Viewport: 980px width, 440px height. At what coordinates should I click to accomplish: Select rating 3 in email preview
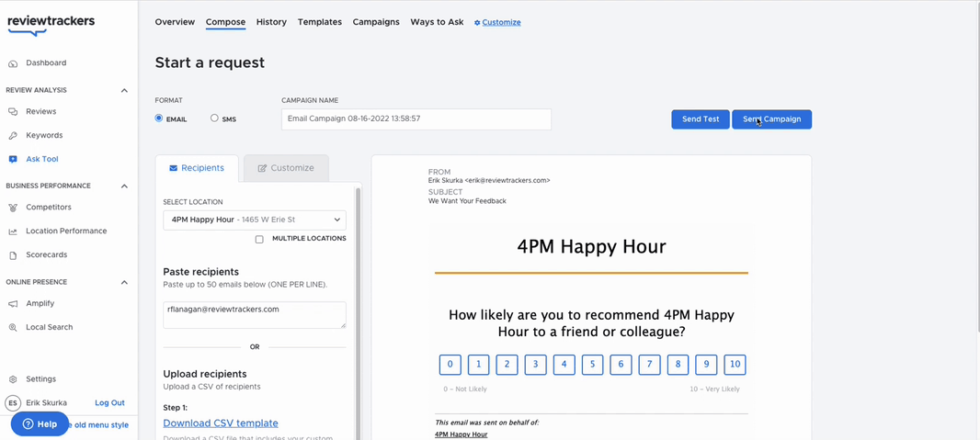pyautogui.click(x=536, y=365)
